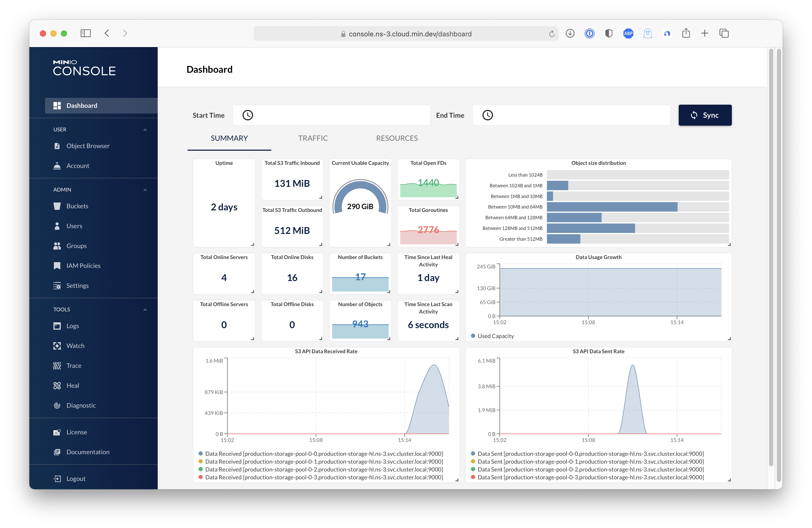The image size is (812, 528).
Task: Click the End Time input field
Action: (x=580, y=115)
